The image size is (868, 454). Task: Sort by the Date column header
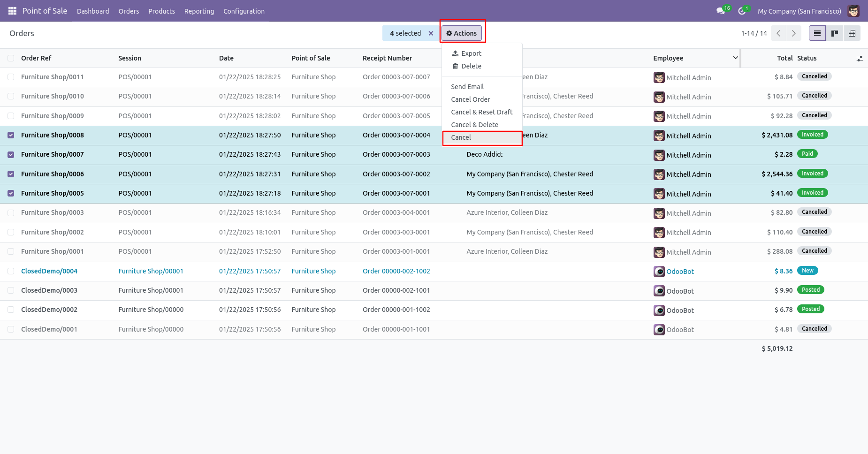pyautogui.click(x=226, y=58)
